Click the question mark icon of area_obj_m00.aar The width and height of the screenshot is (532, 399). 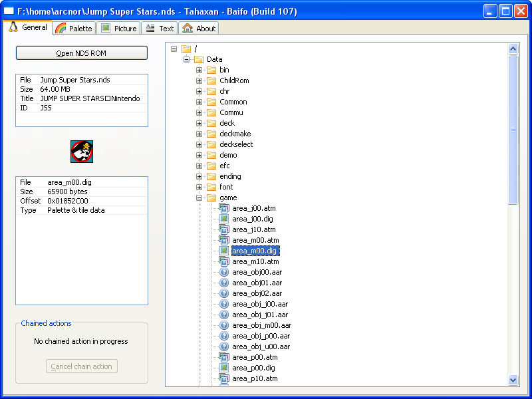[x=224, y=325]
